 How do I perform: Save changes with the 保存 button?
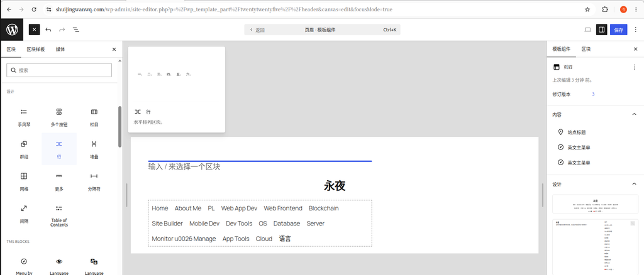[619, 30]
